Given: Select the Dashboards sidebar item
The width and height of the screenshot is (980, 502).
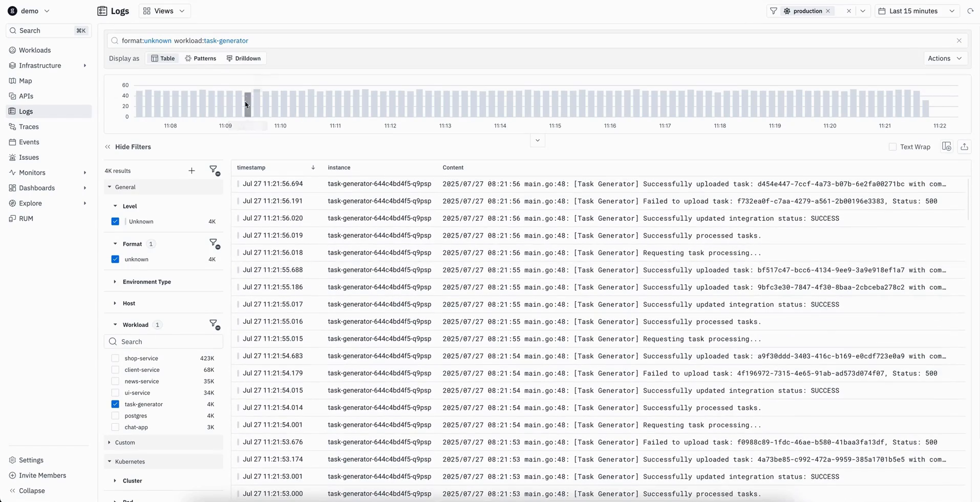Looking at the screenshot, I should [x=37, y=188].
